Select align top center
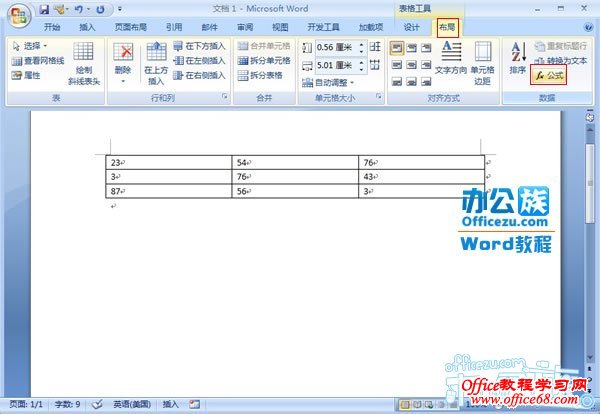Image resolution: width=600 pixels, height=414 pixels. pyautogui.click(x=411, y=48)
